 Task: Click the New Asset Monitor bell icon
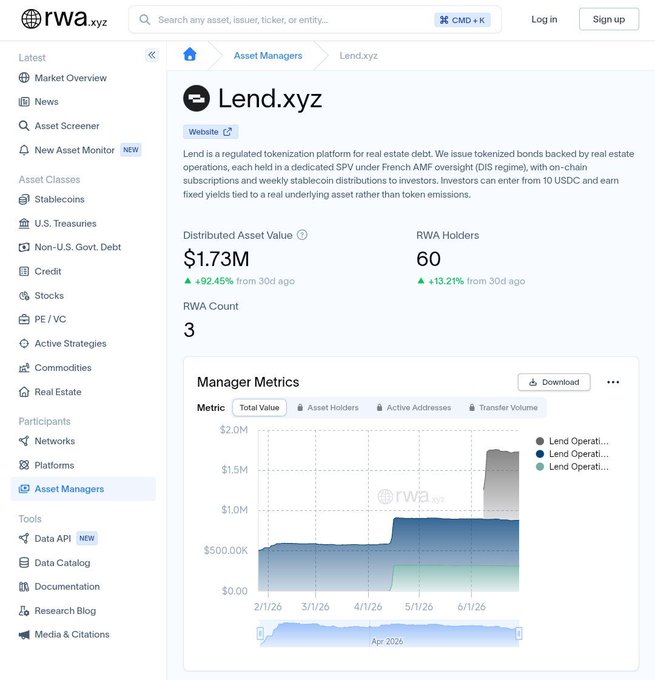point(24,150)
